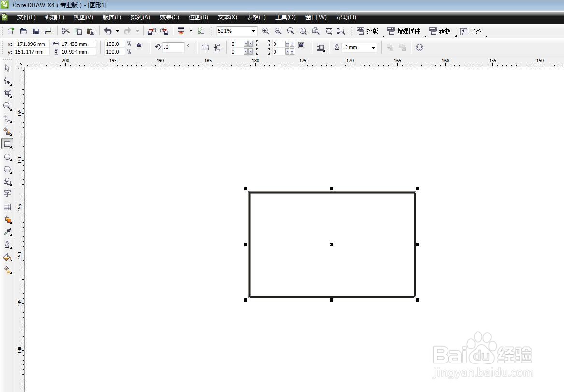564x392 pixels.
Task: Open the 文件(F) menu
Action: click(x=26, y=17)
